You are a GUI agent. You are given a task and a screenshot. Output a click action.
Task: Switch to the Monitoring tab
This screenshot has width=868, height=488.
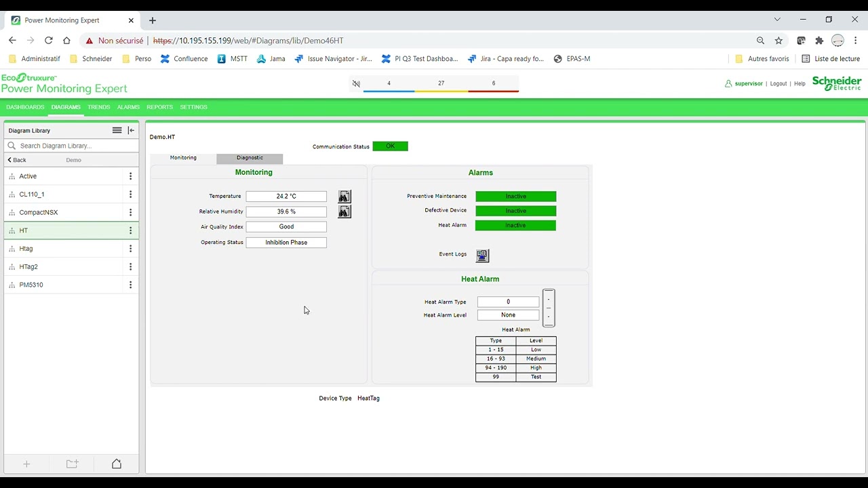coord(183,158)
